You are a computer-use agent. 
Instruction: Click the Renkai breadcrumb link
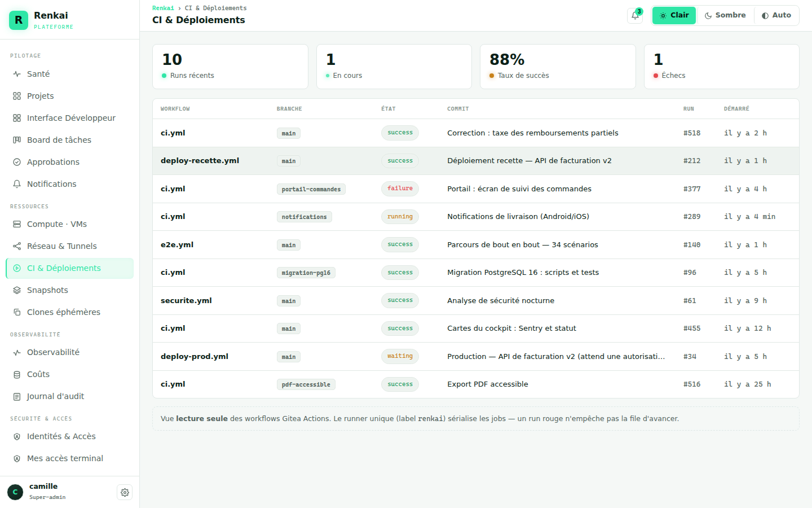coord(163,8)
